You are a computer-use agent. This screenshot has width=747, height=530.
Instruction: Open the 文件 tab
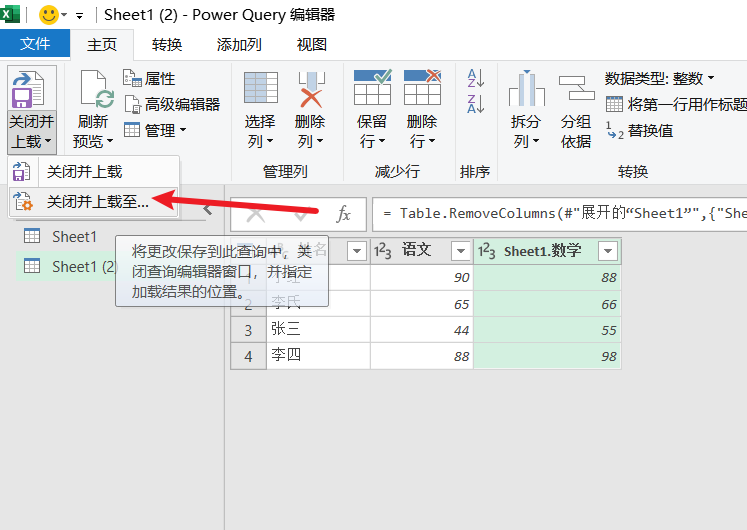click(35, 44)
